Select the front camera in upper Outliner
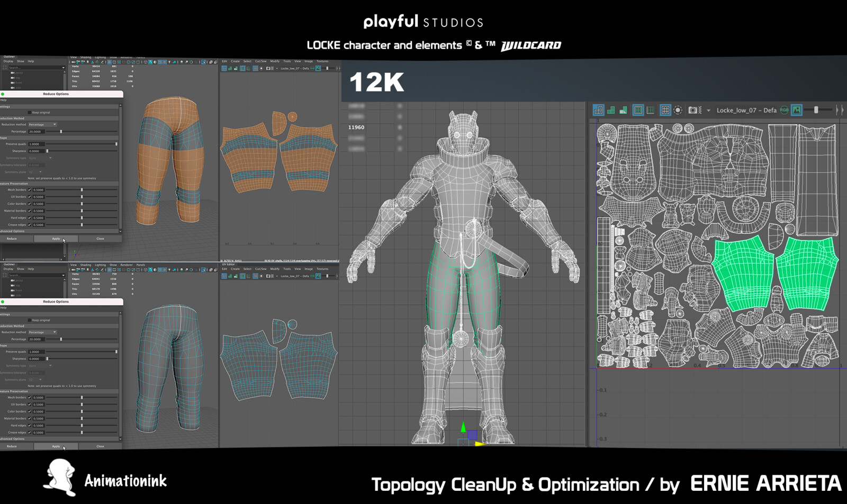The height and width of the screenshot is (504, 847). point(16,83)
